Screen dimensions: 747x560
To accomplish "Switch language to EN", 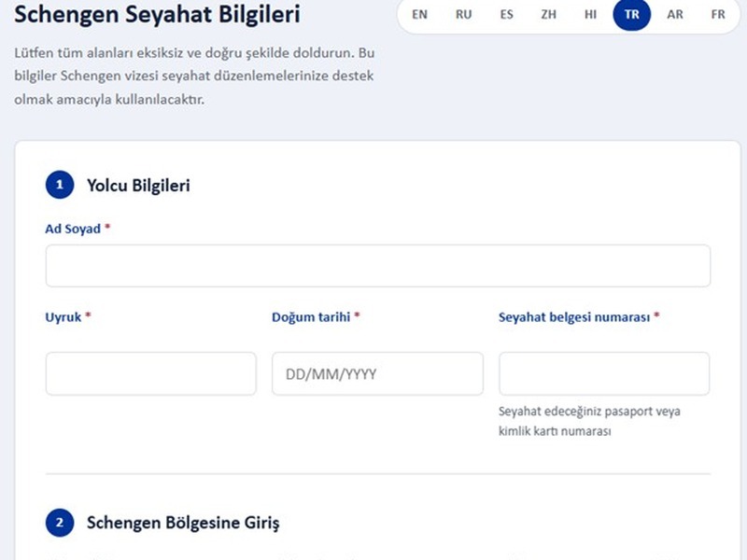I will point(419,14).
